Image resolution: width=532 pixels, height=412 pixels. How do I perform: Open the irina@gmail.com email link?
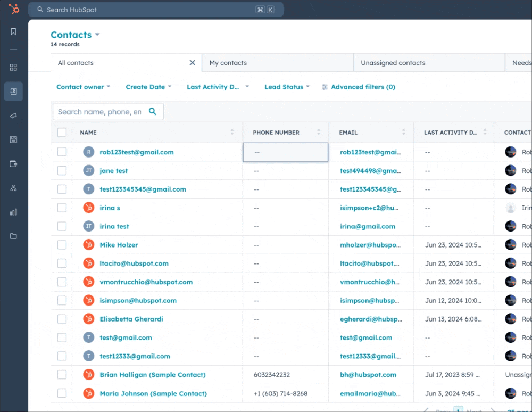click(368, 226)
